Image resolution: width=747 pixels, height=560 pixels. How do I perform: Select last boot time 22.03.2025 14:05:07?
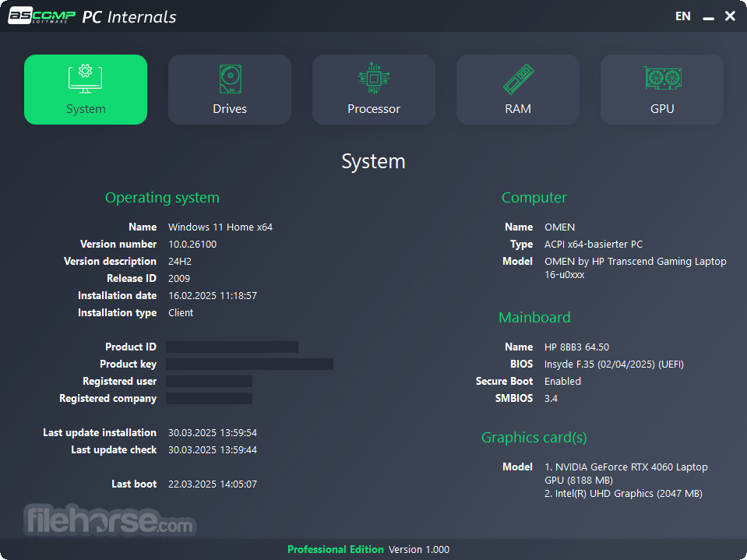(x=213, y=484)
